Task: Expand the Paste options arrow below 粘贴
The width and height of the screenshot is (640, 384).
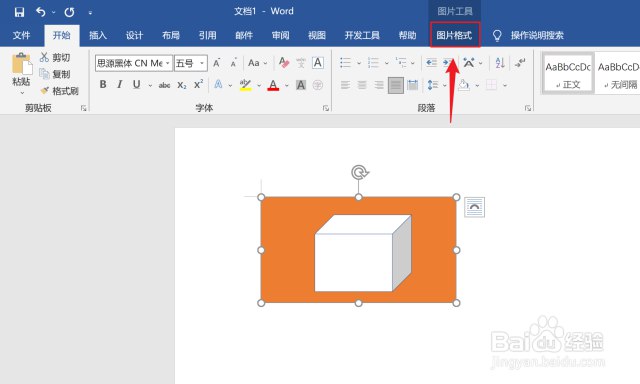Action: pyautogui.click(x=22, y=93)
